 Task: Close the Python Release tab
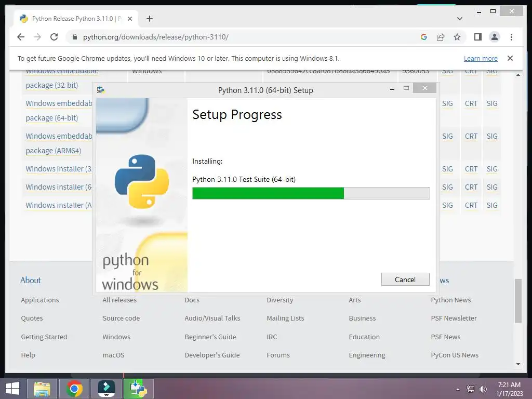tap(129, 19)
